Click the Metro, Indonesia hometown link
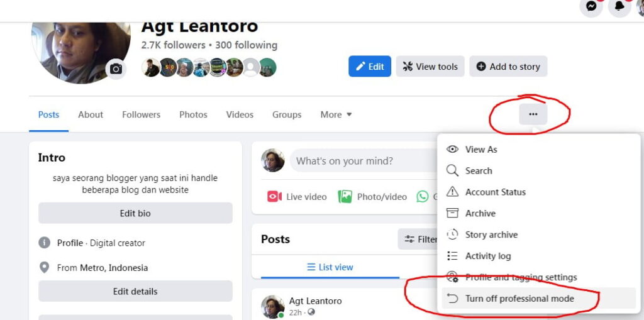The height and width of the screenshot is (320, 644). point(114,268)
